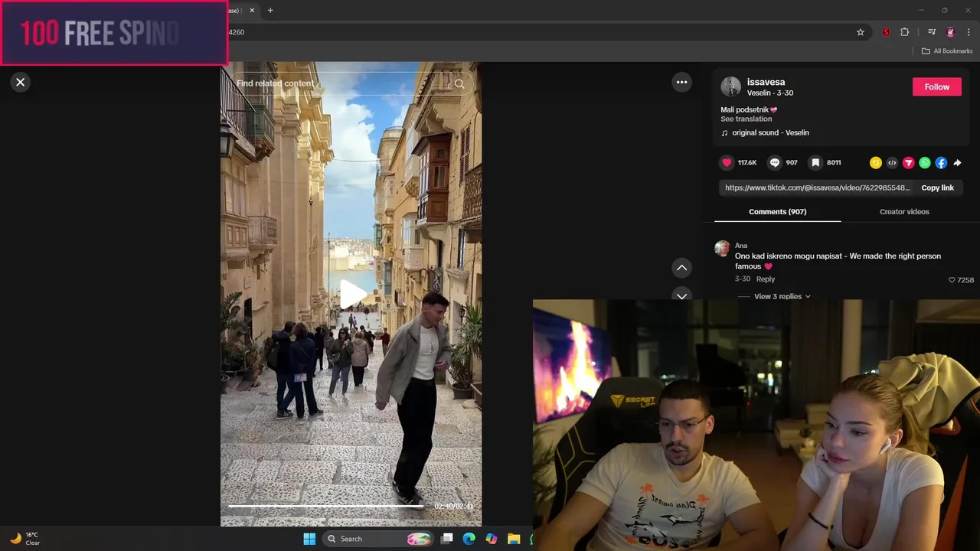Viewport: 980px width, 551px height.
Task: Share the video to Facebook
Action: (x=941, y=162)
